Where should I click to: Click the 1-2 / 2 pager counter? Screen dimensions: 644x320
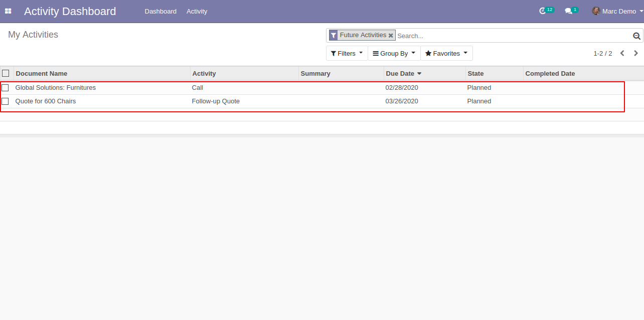603,53
